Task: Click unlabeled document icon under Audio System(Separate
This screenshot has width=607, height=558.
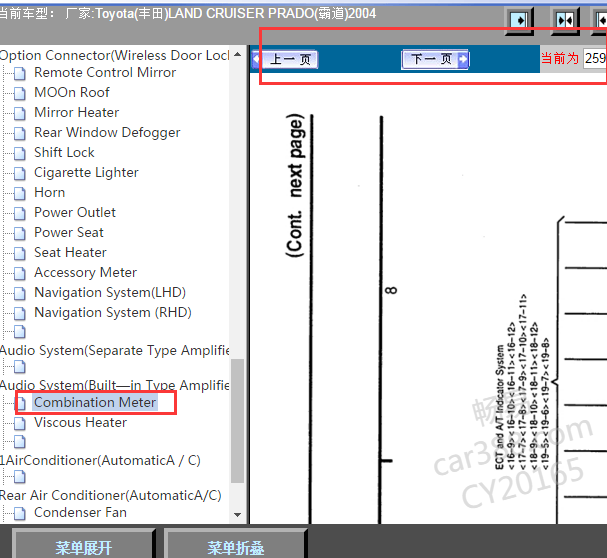Action: coord(20,367)
